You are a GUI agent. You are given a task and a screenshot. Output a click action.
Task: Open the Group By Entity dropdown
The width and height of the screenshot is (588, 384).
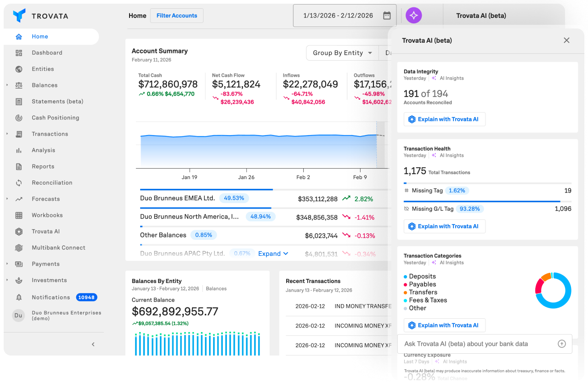pos(342,53)
